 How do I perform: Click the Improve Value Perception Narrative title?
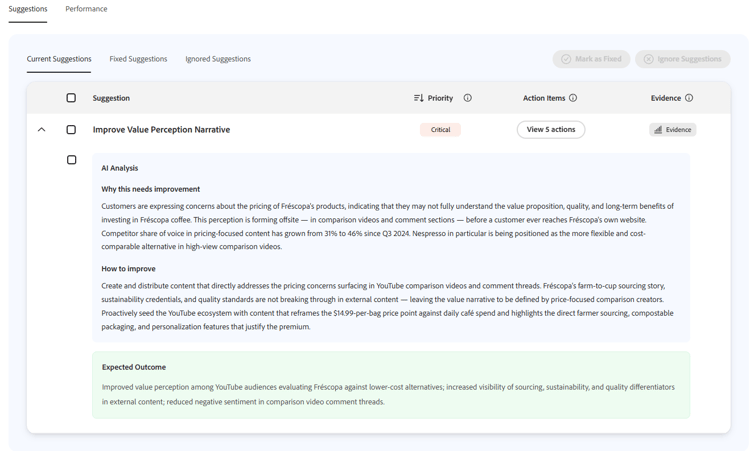coord(161,130)
